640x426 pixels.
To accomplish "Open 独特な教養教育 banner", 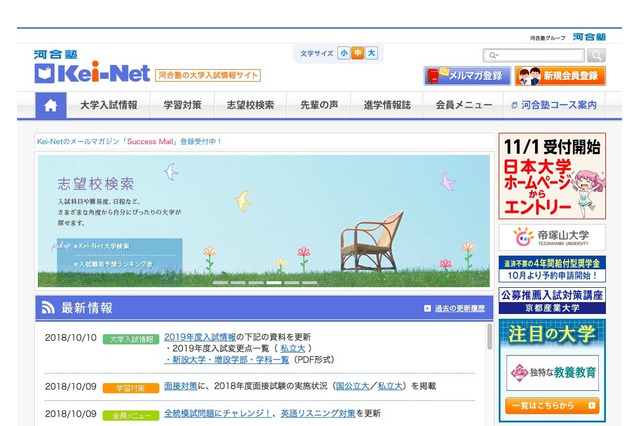I will click(552, 373).
